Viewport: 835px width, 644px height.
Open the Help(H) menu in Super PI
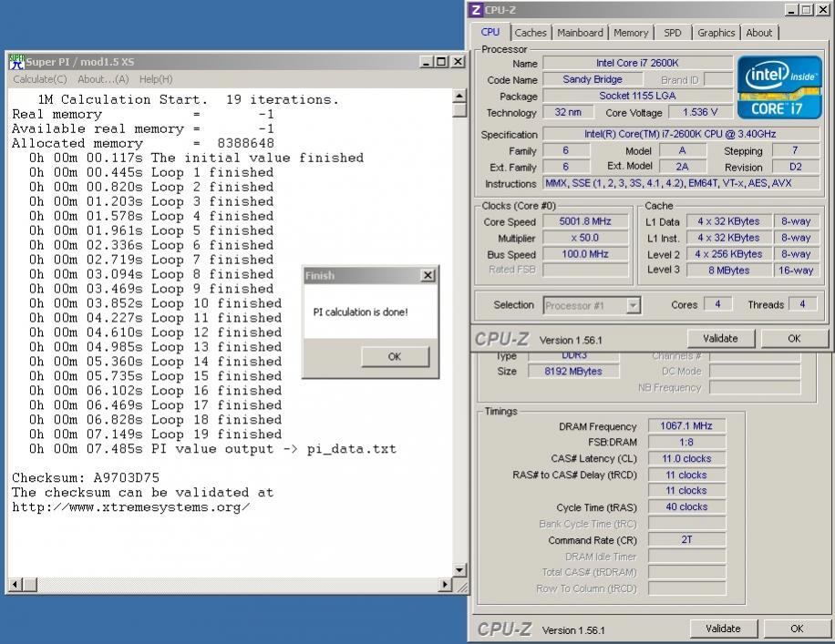tap(156, 79)
